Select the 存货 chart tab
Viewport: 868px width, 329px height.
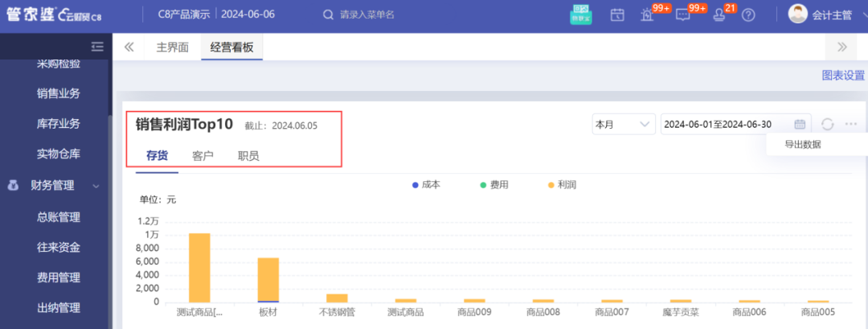158,156
